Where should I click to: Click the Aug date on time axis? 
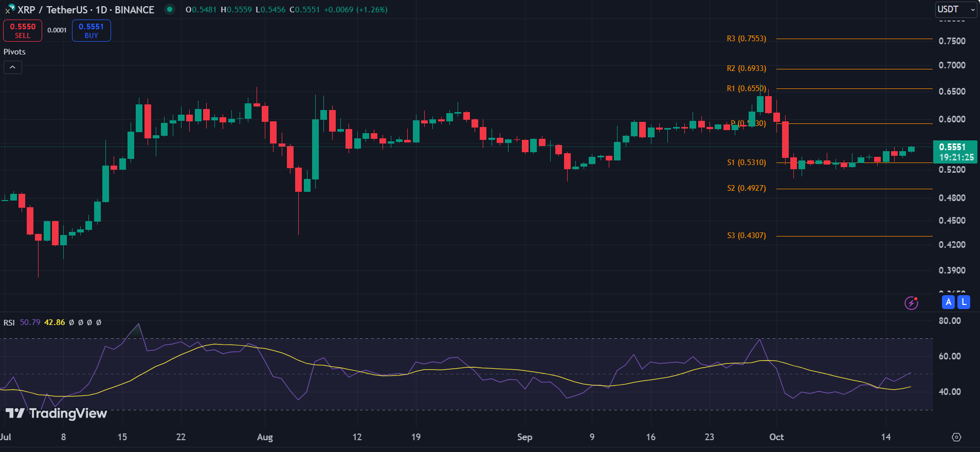coord(265,437)
